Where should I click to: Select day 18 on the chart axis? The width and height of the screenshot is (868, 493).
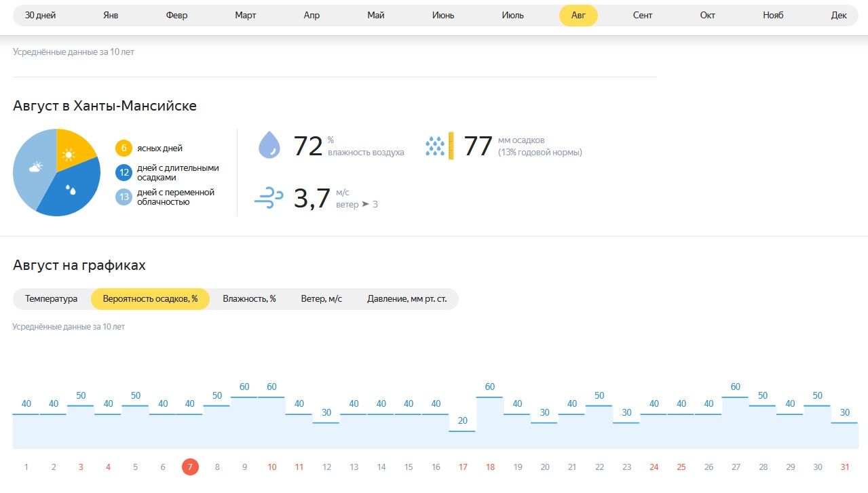tap(490, 467)
